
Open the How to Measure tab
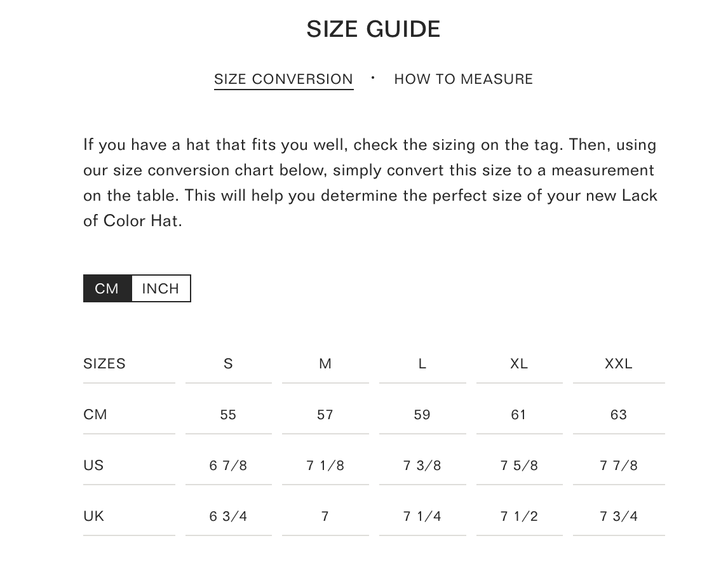pos(463,79)
